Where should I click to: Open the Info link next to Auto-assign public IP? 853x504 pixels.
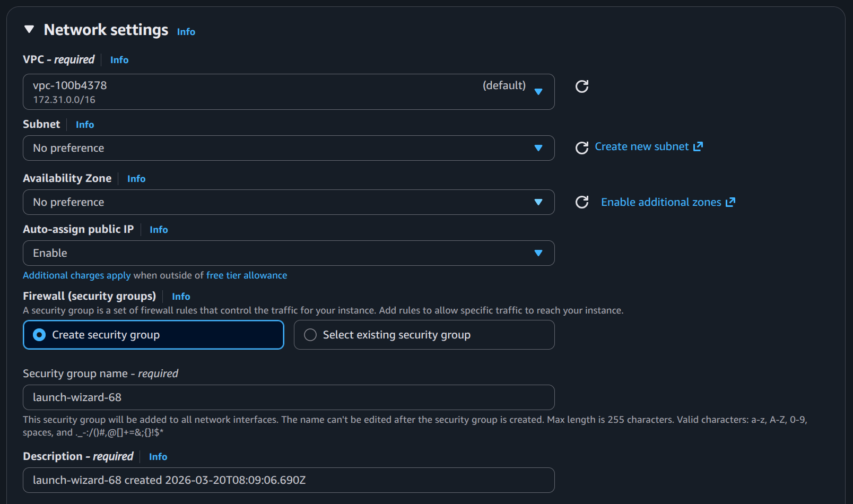click(x=158, y=230)
